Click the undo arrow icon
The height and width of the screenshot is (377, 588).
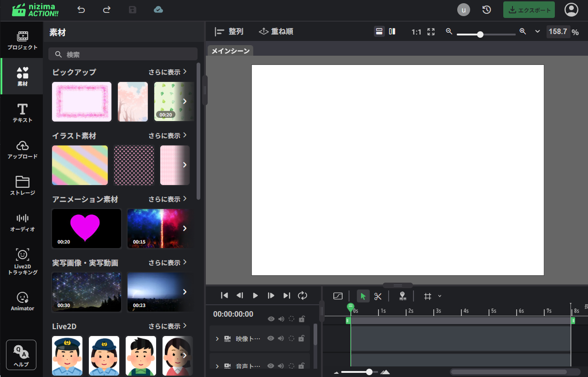coord(82,10)
